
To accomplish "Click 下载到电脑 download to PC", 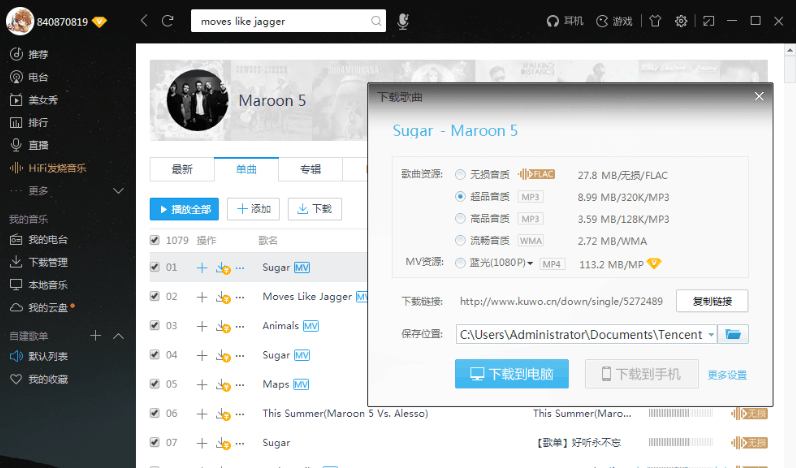I will [512, 374].
